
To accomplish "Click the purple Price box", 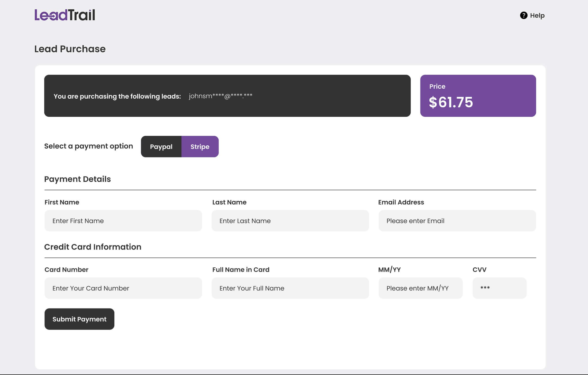I will pyautogui.click(x=478, y=96).
